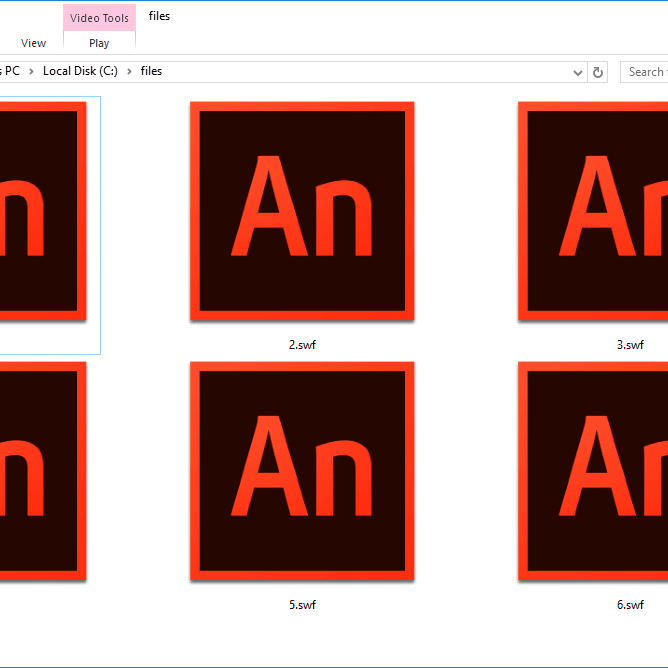Click the 6.swf file name label
The width and height of the screenshot is (668, 668).
coord(630,605)
